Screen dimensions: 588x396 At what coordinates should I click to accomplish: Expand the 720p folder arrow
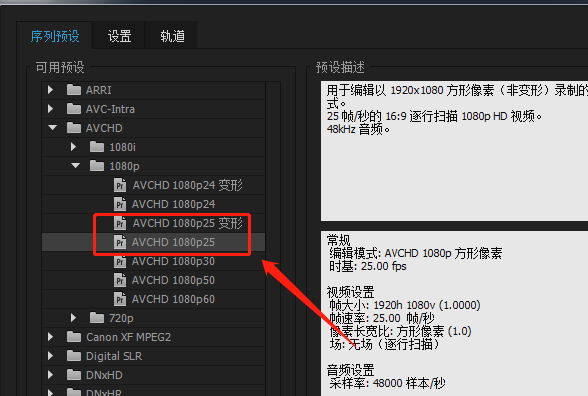tap(74, 318)
